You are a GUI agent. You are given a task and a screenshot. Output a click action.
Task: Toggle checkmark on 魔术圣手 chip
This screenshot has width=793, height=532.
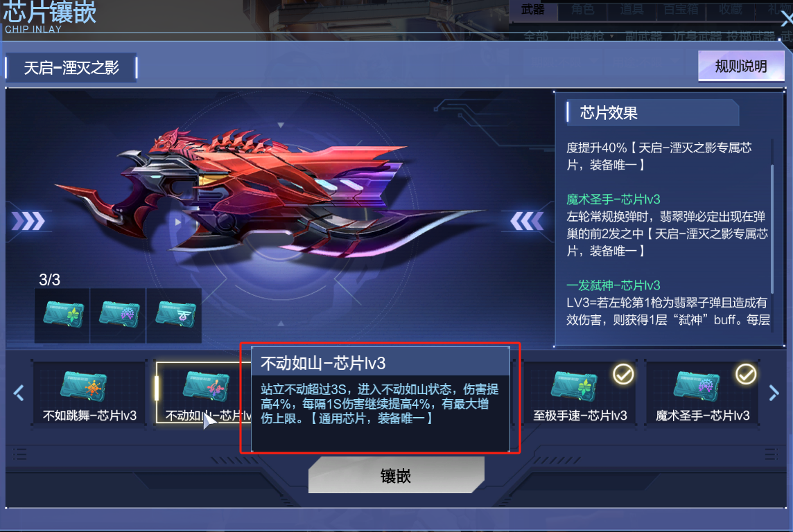click(x=745, y=374)
